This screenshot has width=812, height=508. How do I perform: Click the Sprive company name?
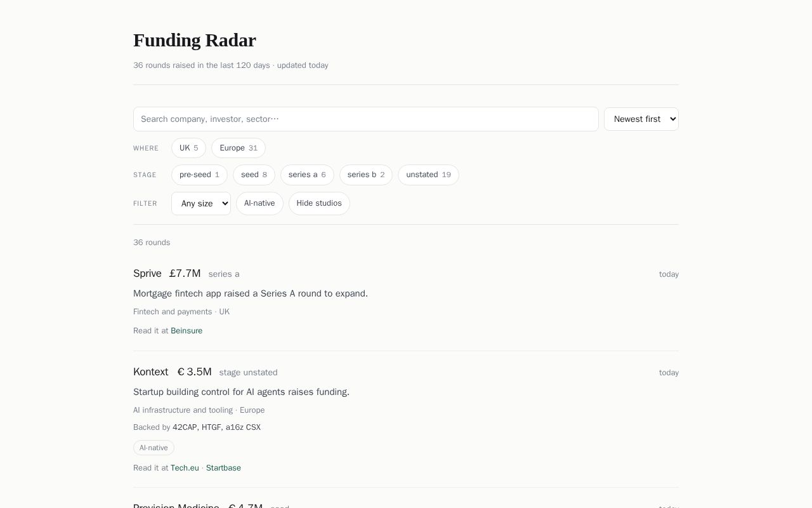(x=147, y=274)
